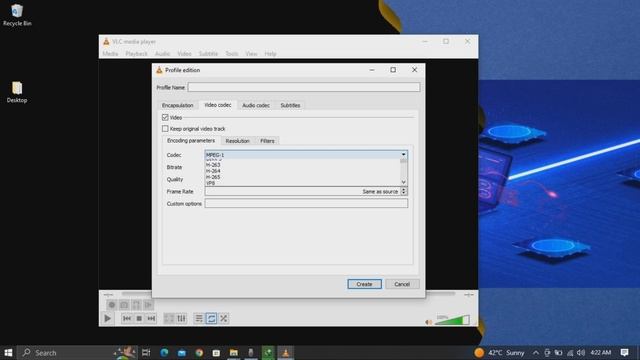Choose H-263 from the codec list
Viewport: 640px width, 360px height.
(213, 165)
